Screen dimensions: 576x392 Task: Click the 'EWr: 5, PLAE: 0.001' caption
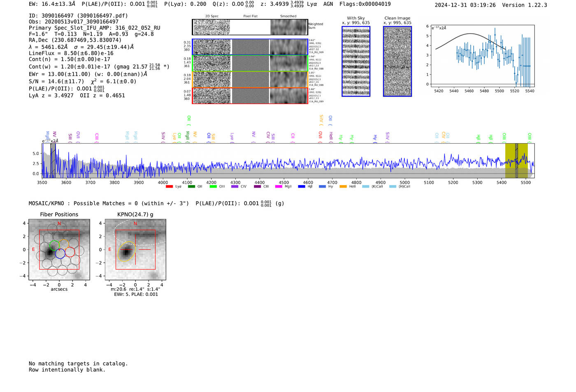point(136,295)
